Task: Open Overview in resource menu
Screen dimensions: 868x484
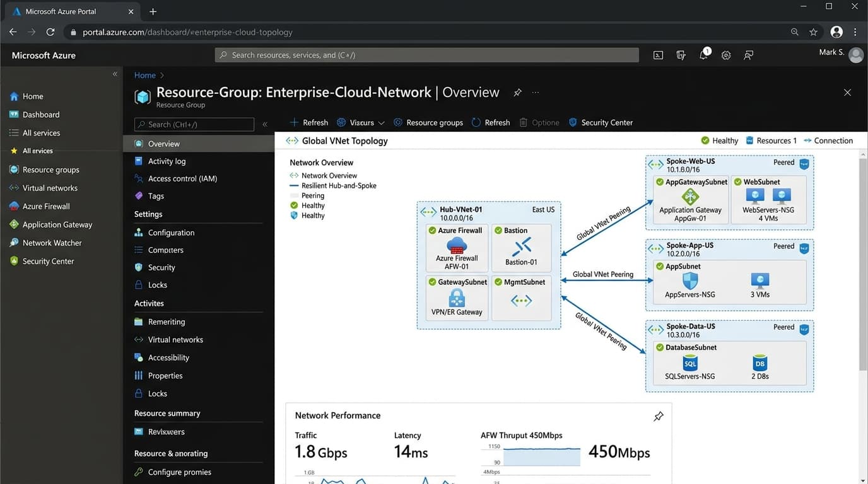Action: 199,144
